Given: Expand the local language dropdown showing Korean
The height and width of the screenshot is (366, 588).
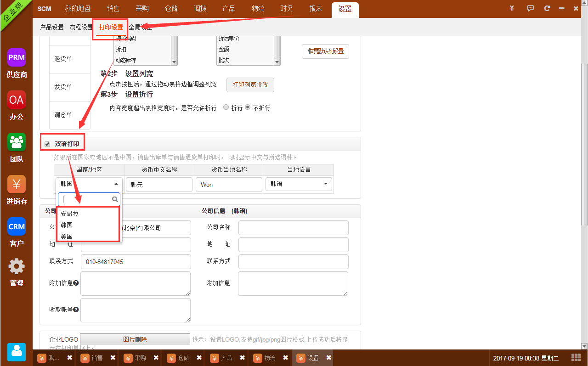Looking at the screenshot, I should tap(299, 184).
